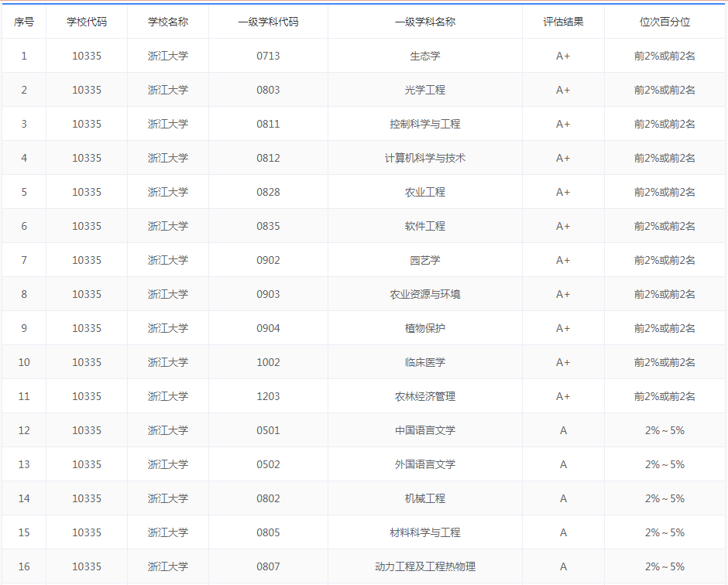The height and width of the screenshot is (585, 728).
Task: Click subject code 0502
Action: click(269, 464)
